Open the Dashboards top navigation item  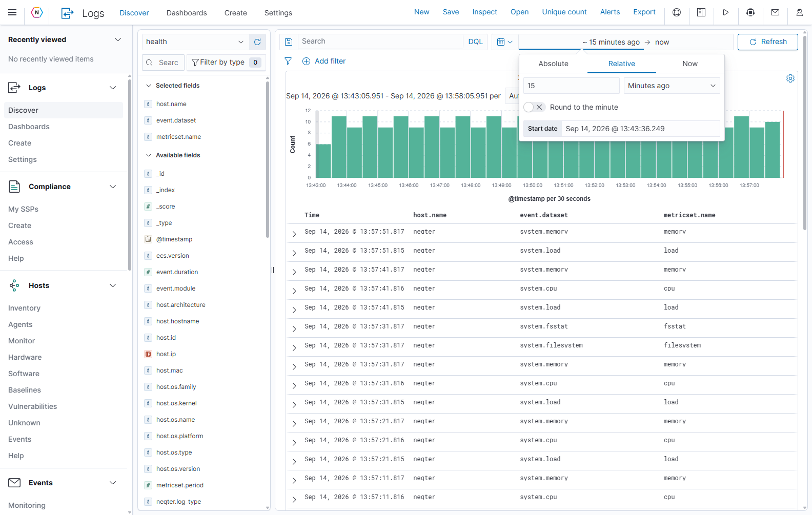tap(187, 13)
